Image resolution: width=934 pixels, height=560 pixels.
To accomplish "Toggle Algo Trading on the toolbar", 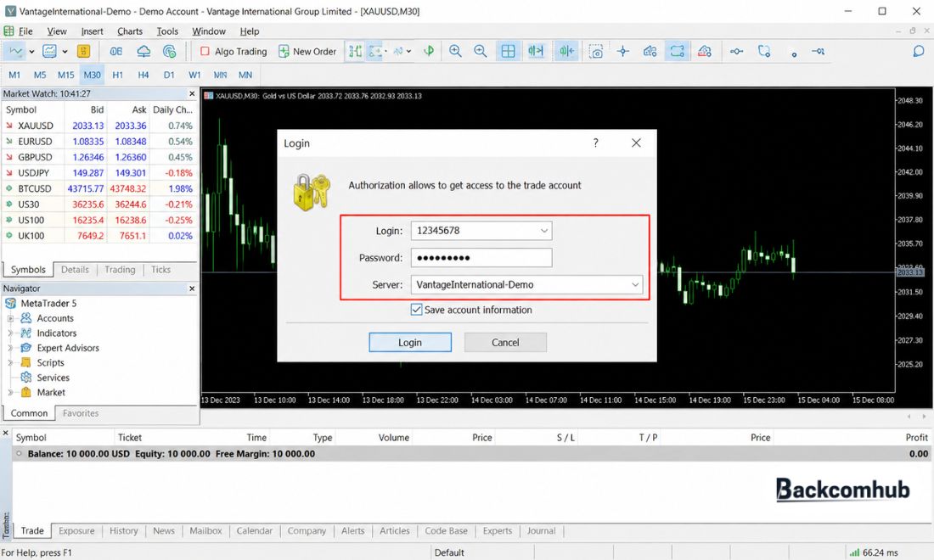I will click(x=233, y=52).
